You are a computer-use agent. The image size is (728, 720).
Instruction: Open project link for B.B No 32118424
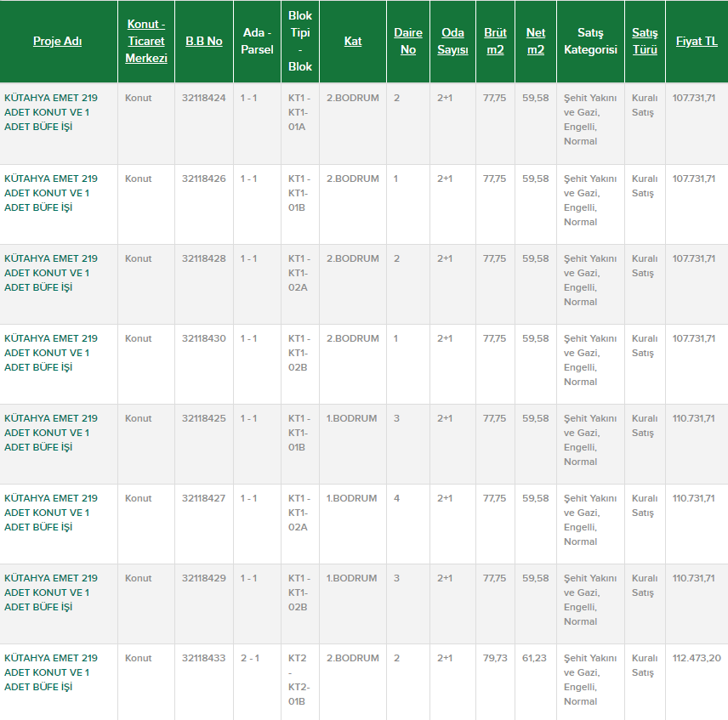[51, 112]
